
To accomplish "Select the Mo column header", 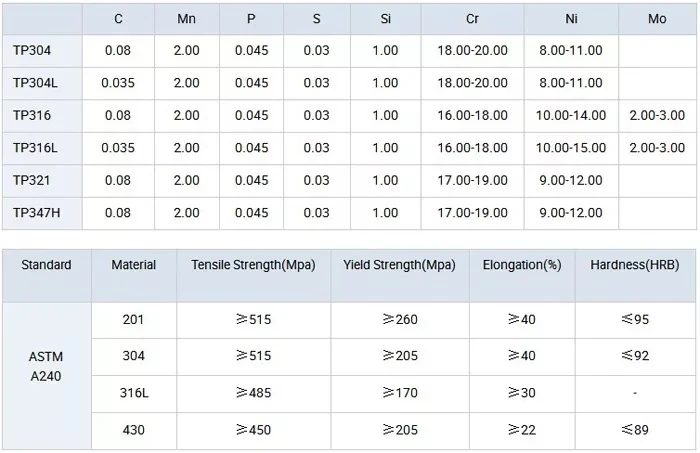I will coord(657,18).
